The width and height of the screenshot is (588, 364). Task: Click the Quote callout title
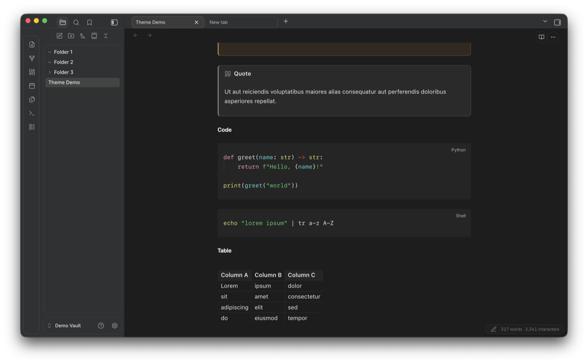[242, 73]
